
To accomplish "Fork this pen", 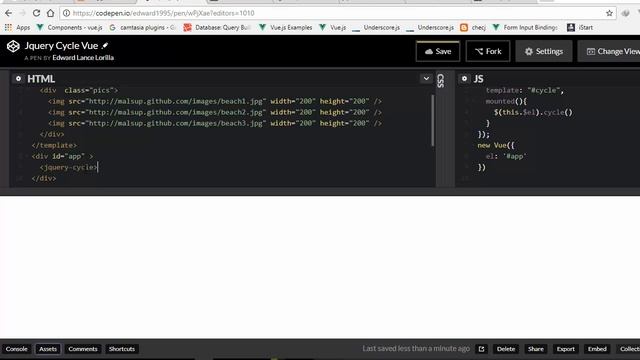I will [488, 51].
